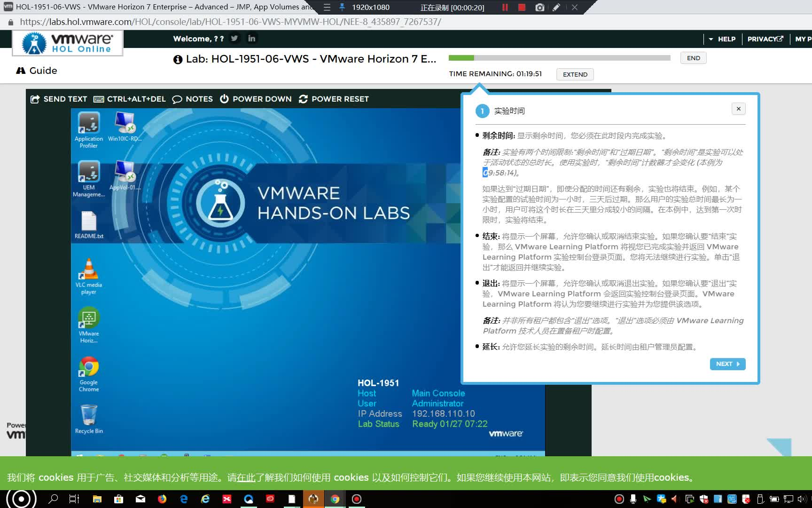Close the 实验时间 tutorial popup

(x=739, y=109)
